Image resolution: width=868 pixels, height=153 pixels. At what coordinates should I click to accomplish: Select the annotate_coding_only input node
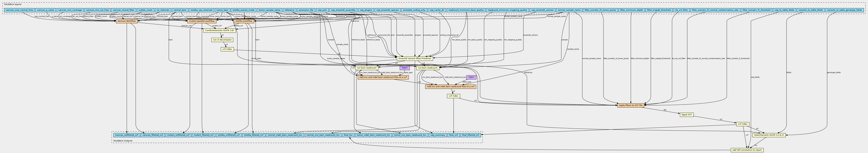[414, 10]
